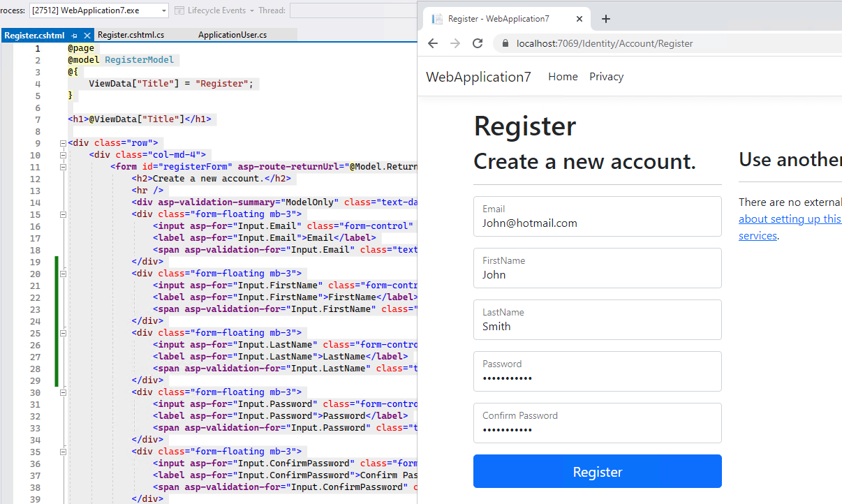Navigate using the Home link
The image size is (842, 504).
(x=563, y=77)
